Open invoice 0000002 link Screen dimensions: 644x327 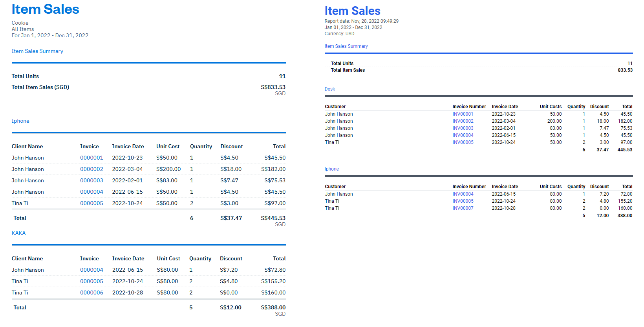point(91,169)
